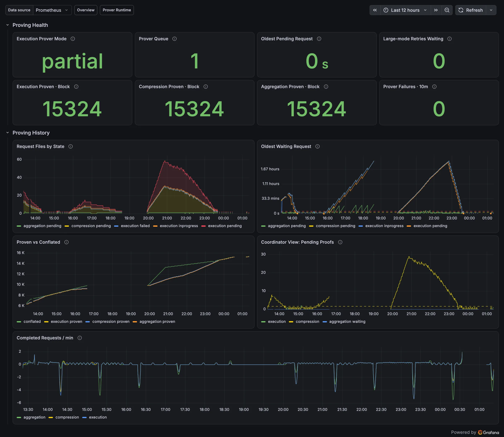The height and width of the screenshot is (437, 504).
Task: Toggle execution pending series in Request Files legend
Action: click(x=225, y=226)
